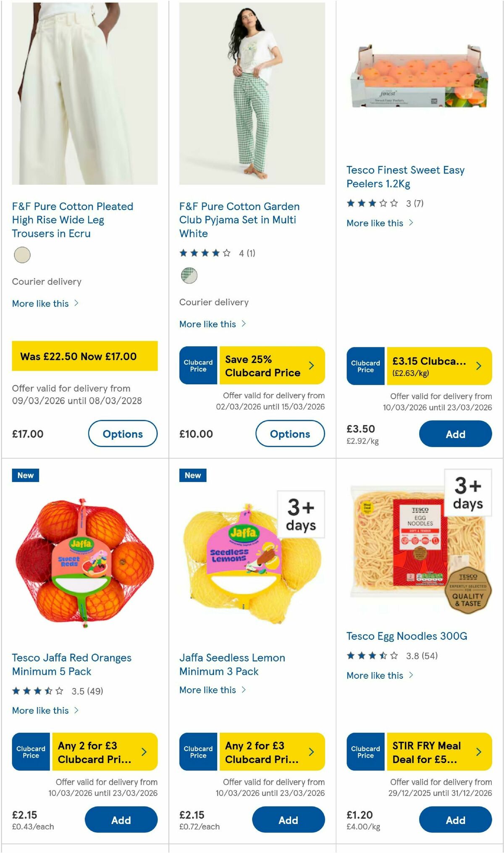Select the ecru colour swatch for trousers
504x853 pixels.
point(22,255)
